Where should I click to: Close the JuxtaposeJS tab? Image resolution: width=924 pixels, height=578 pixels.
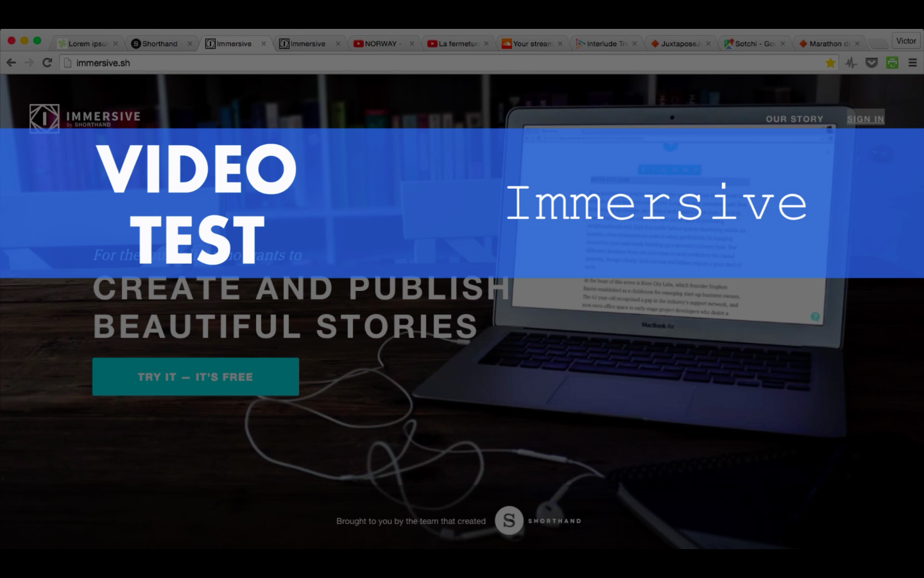coord(708,44)
